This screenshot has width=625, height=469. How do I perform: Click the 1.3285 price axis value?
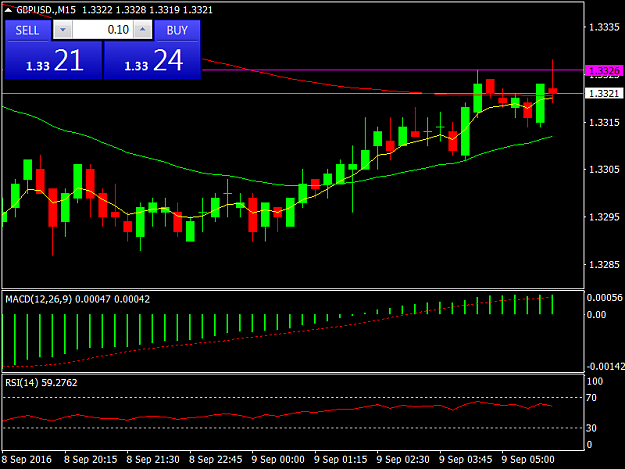tap(604, 265)
